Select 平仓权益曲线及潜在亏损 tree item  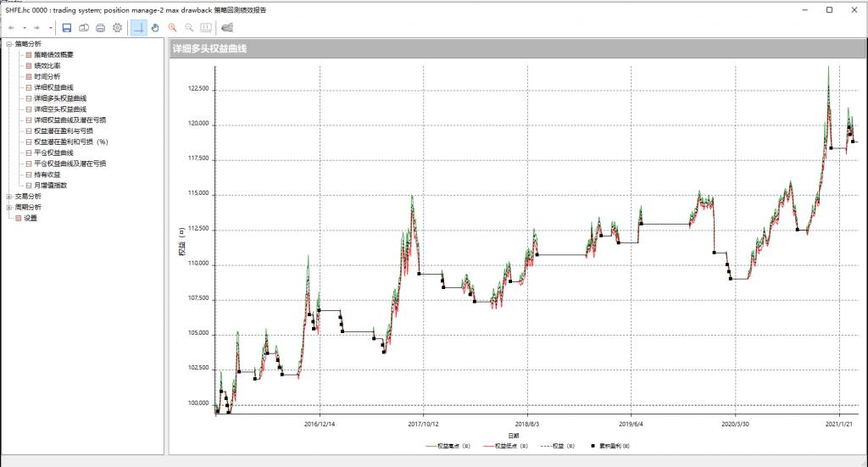point(70,164)
